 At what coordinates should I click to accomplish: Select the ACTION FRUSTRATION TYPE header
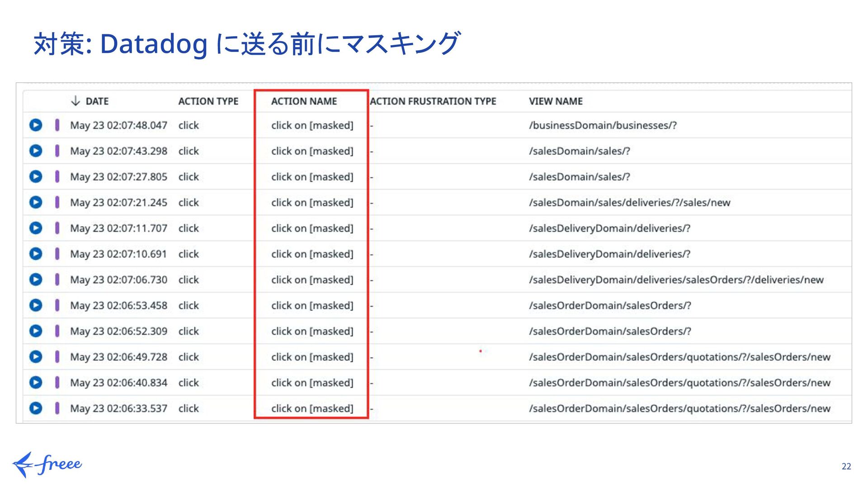[x=433, y=101]
